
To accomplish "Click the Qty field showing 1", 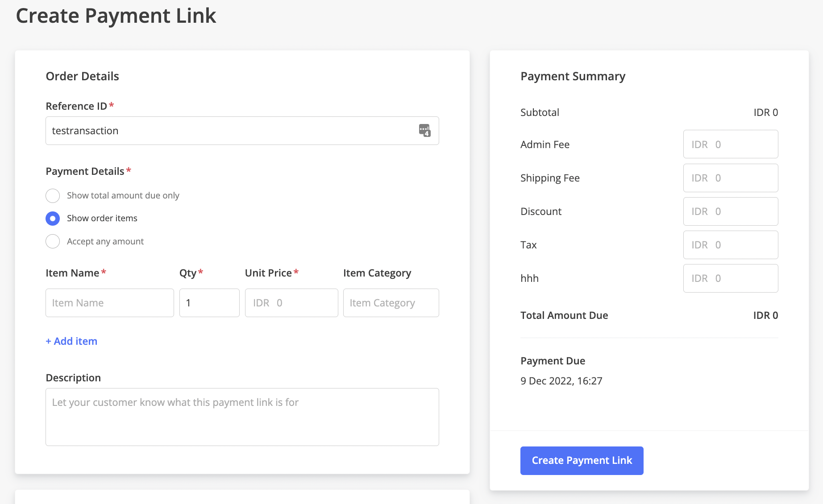I will [209, 303].
